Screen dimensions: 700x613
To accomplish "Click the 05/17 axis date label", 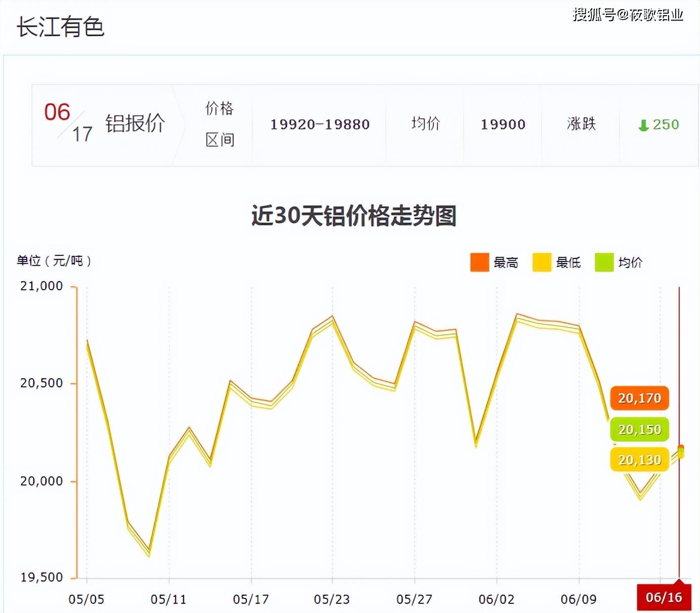I will coord(251,599).
